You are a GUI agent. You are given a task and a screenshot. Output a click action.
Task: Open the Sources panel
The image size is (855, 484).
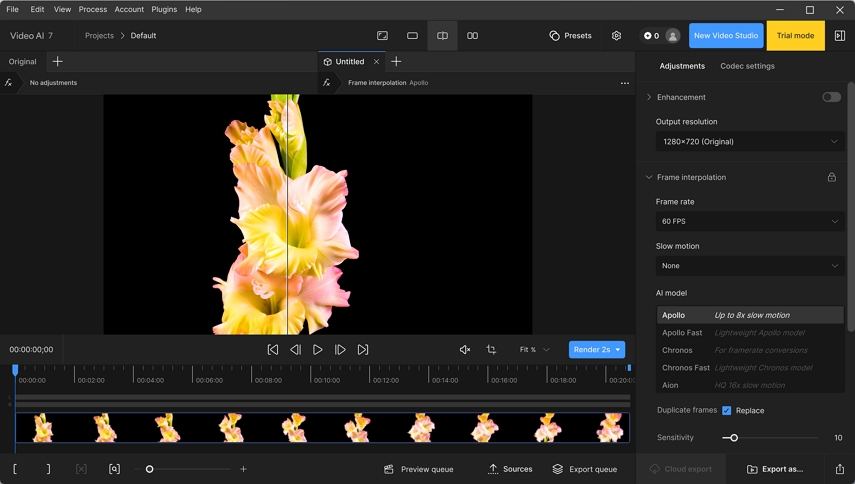[510, 469]
